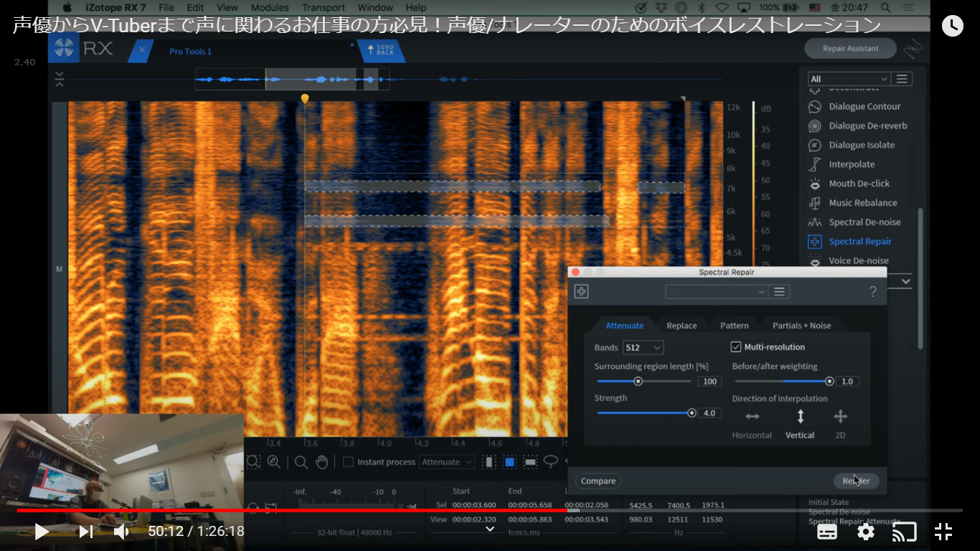Click the Compare button
Screen dimensions: 980x551
coord(598,481)
